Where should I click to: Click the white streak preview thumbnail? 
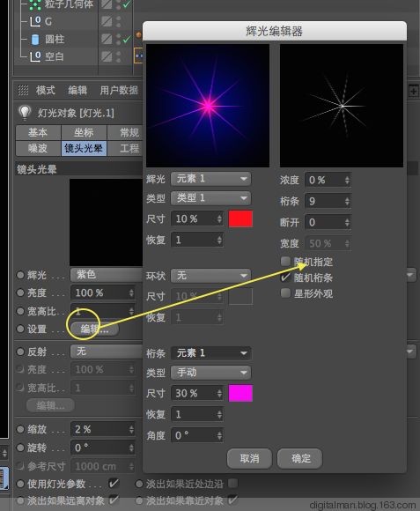(x=342, y=106)
